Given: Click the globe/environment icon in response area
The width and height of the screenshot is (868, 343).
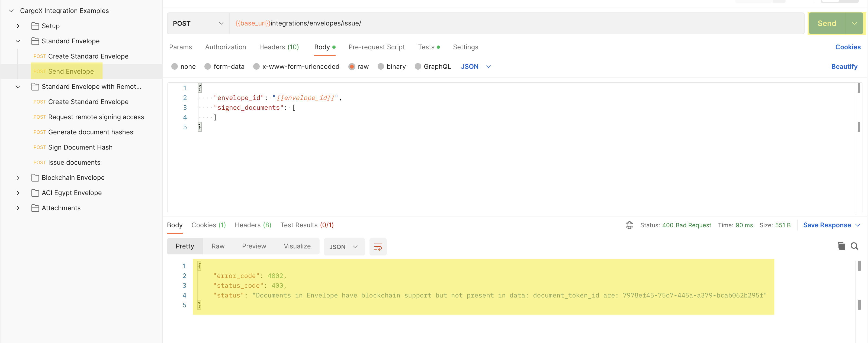Looking at the screenshot, I should click(629, 225).
